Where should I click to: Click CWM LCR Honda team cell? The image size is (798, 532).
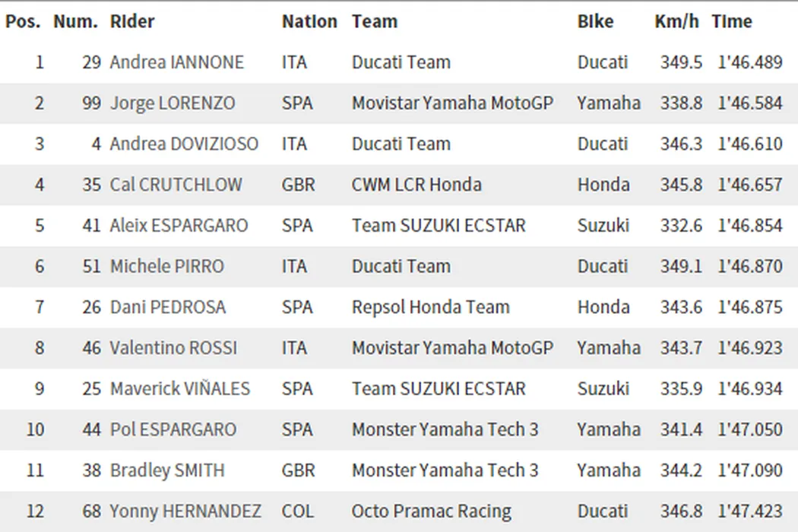pyautogui.click(x=416, y=185)
